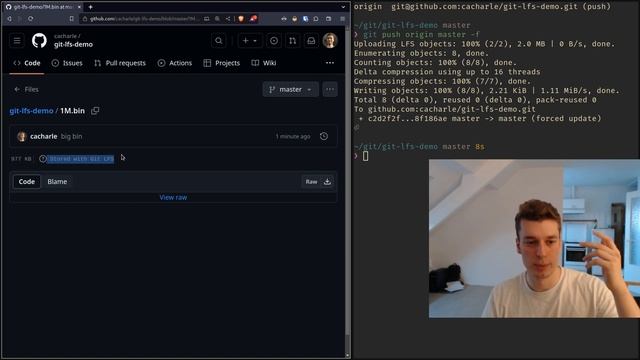Click the '1 minute ago' timestamp
This screenshot has width=640, height=360.
click(x=293, y=136)
